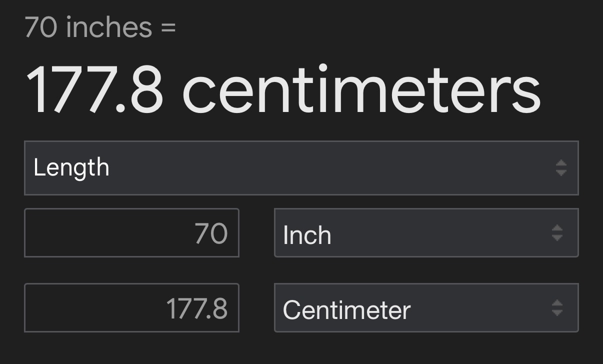Click the "Centimeter" label text in the dropdown

[x=346, y=310]
